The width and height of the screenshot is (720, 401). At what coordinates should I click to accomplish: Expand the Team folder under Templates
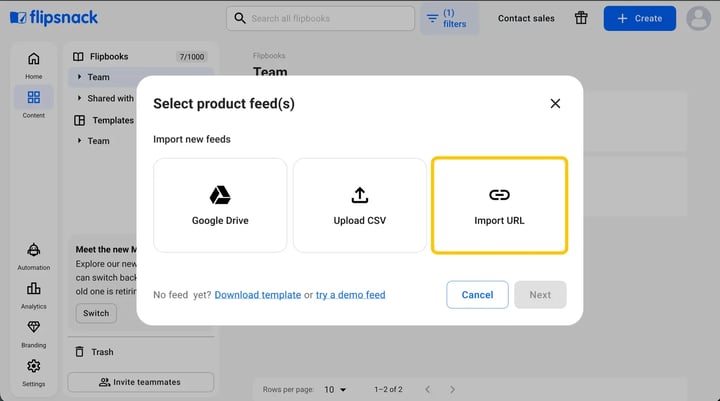tap(79, 141)
